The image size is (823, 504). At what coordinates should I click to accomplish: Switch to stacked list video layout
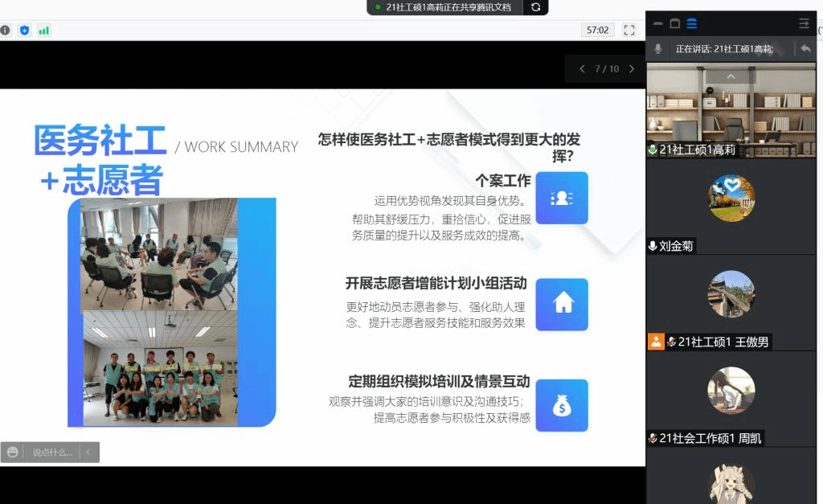(x=691, y=23)
